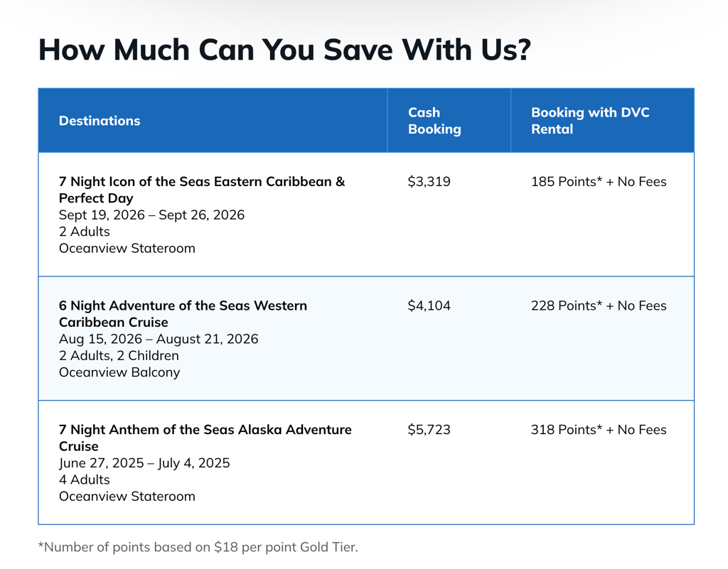
Task: Click the Oceanview Balcony room type
Action: (x=119, y=372)
